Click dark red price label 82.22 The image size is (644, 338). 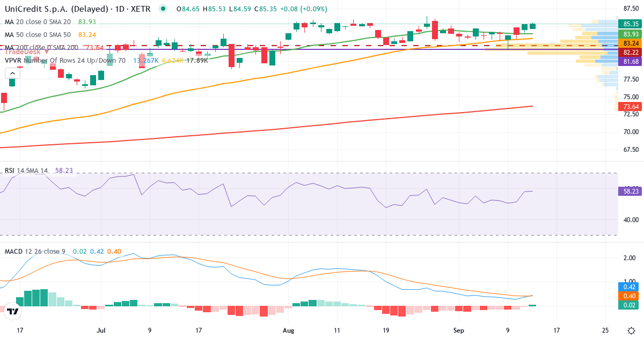click(x=631, y=52)
